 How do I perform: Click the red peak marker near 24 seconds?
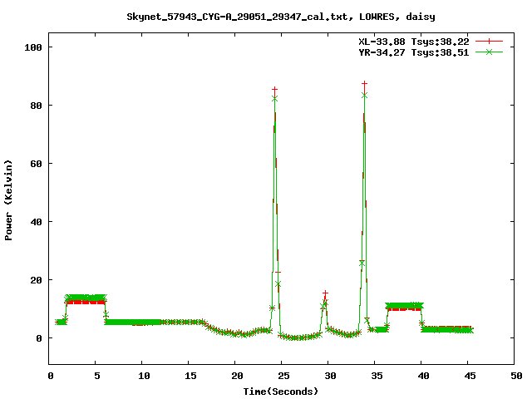[274, 89]
